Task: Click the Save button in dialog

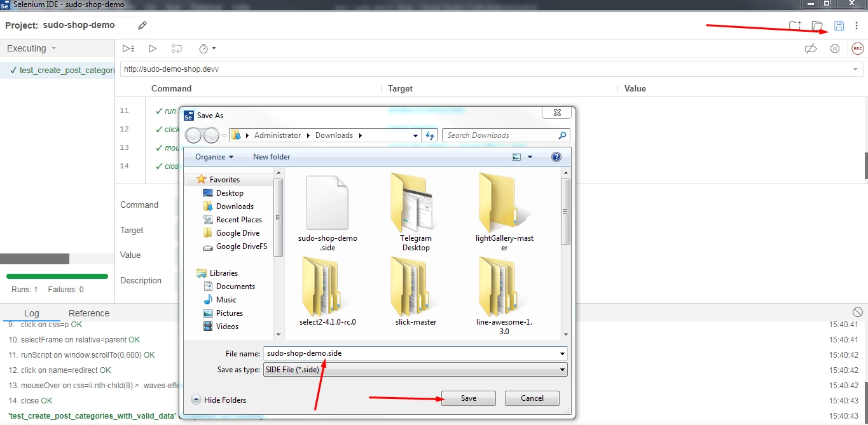Action: click(x=468, y=398)
